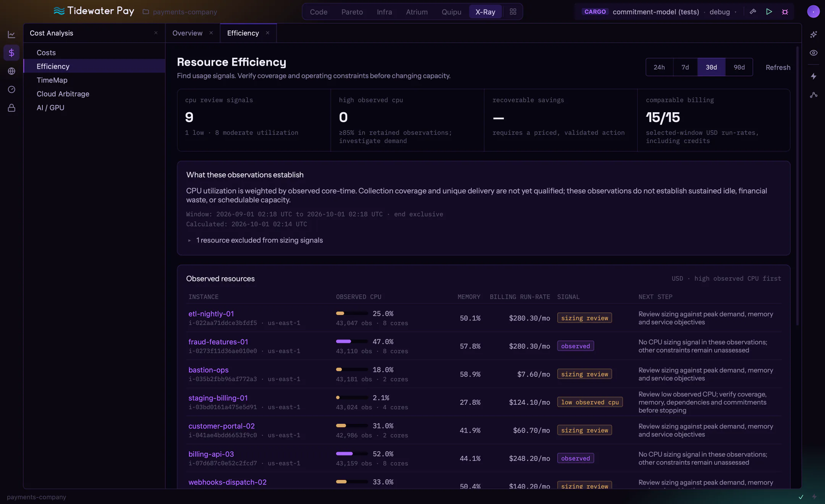Switch to the Overview tab
Screen dimensions: 825x504
187,33
